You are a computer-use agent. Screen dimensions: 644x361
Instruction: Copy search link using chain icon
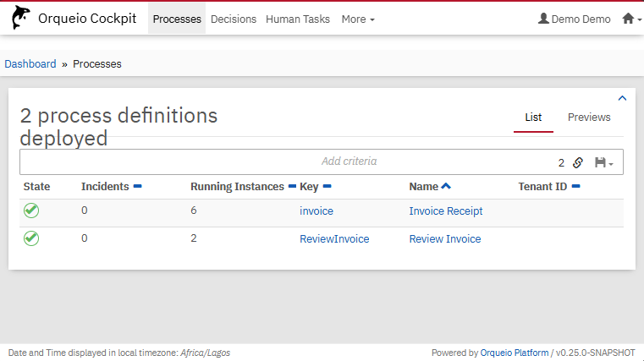(x=578, y=162)
